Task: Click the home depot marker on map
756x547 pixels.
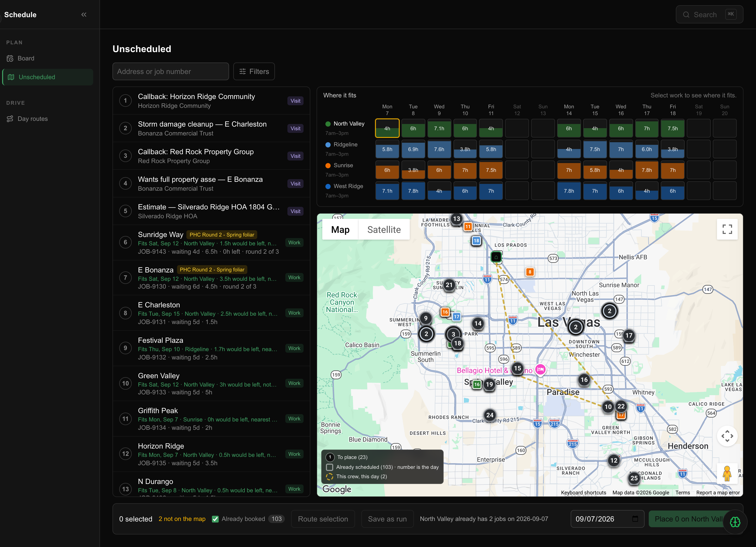Action: pyautogui.click(x=496, y=257)
